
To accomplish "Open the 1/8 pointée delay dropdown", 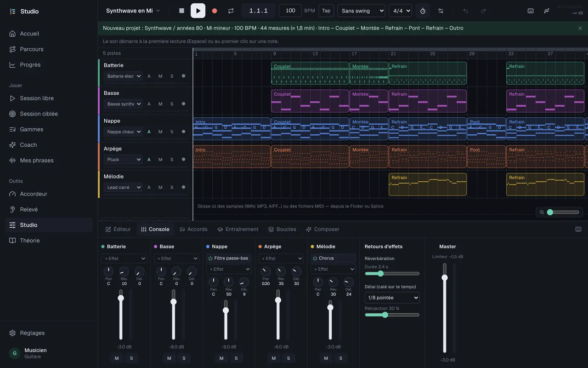I will click(392, 298).
